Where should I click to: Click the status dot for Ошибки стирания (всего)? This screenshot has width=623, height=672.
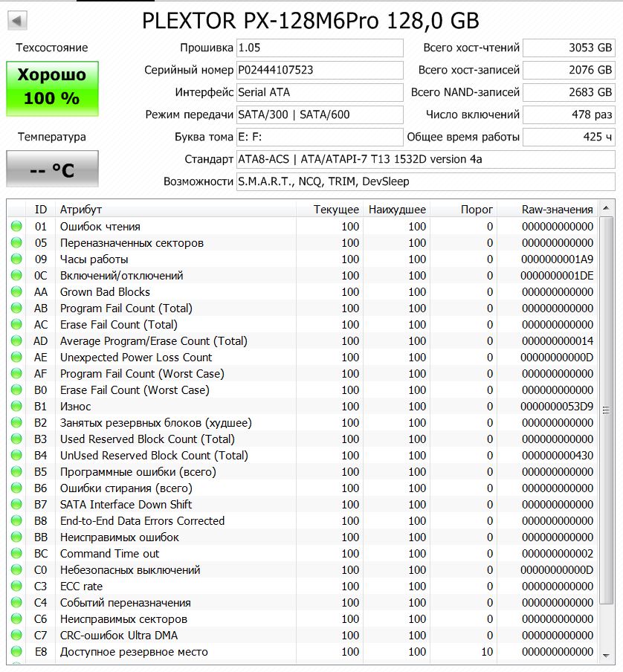pos(16,488)
